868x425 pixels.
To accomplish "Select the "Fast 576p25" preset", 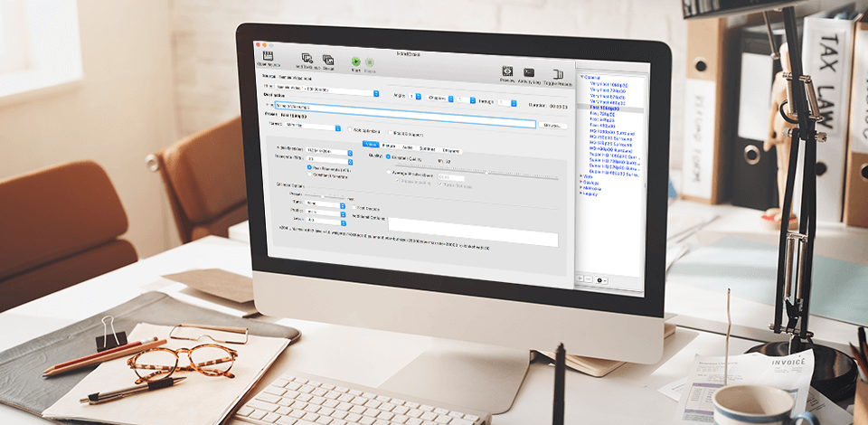I will [x=602, y=120].
